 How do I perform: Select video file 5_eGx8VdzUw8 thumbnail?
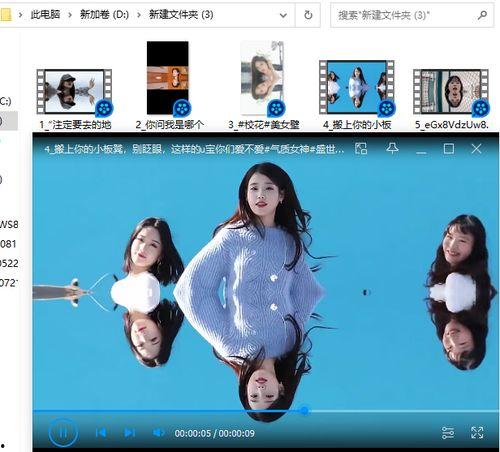coord(451,92)
